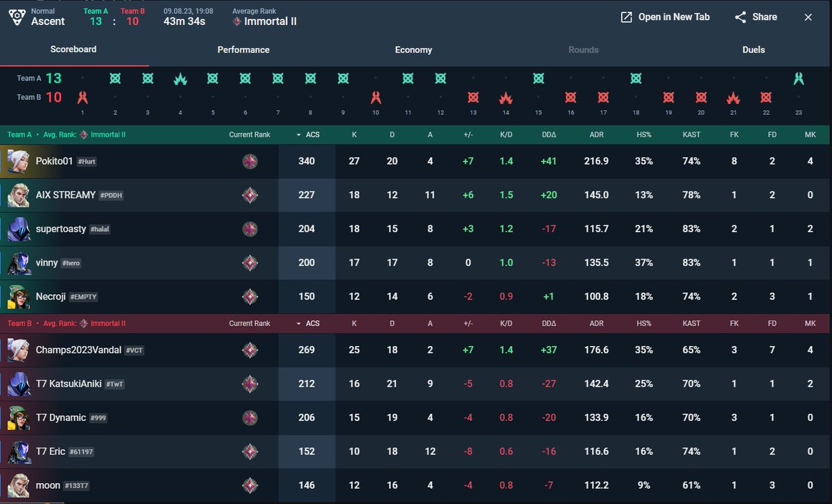
Task: Click Necroji's rank badge icon
Action: (250, 297)
